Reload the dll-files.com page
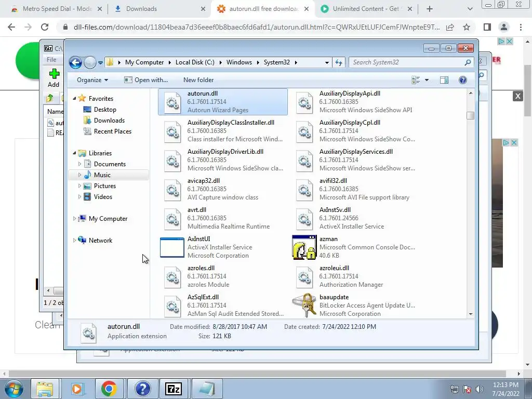This screenshot has height=399, width=532. pyautogui.click(x=45, y=27)
